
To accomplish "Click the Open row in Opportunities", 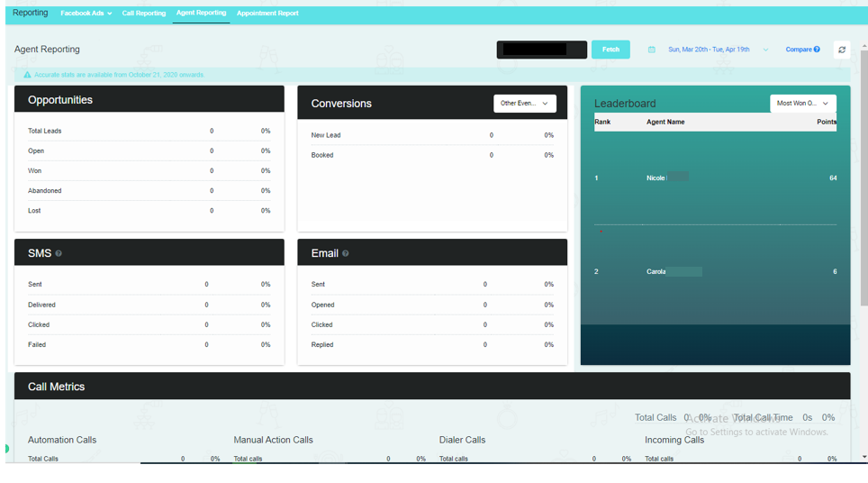I will coord(149,150).
